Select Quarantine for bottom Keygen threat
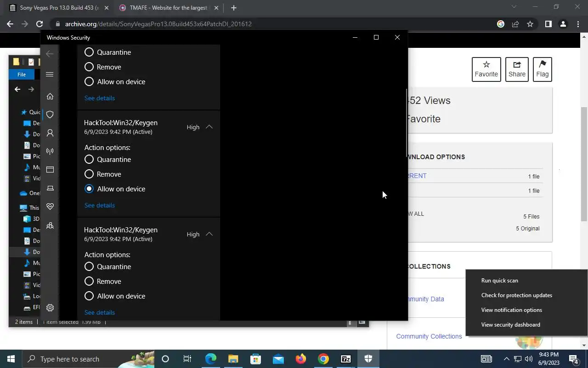The height and width of the screenshot is (368, 588). [x=89, y=267]
